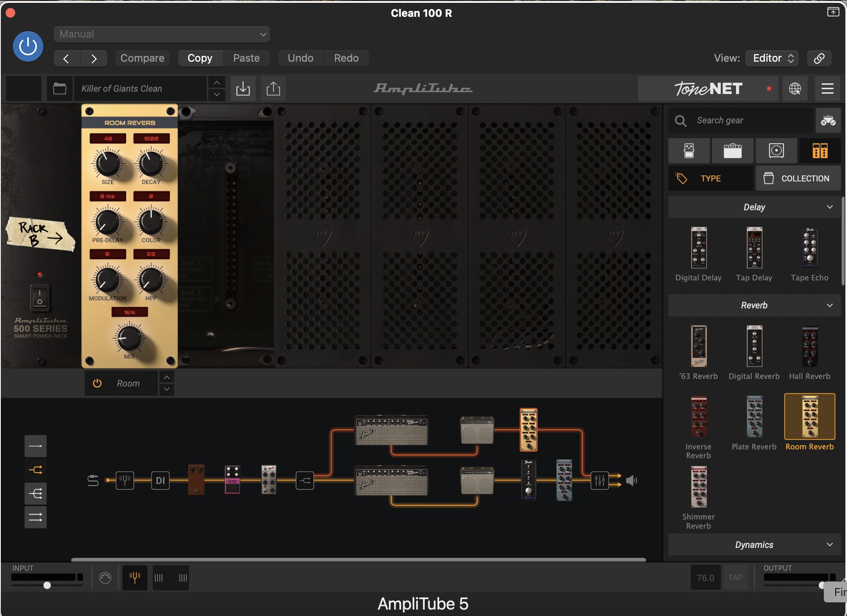847x616 pixels.
Task: Collapse the Delay section
Action: pyautogui.click(x=754, y=207)
